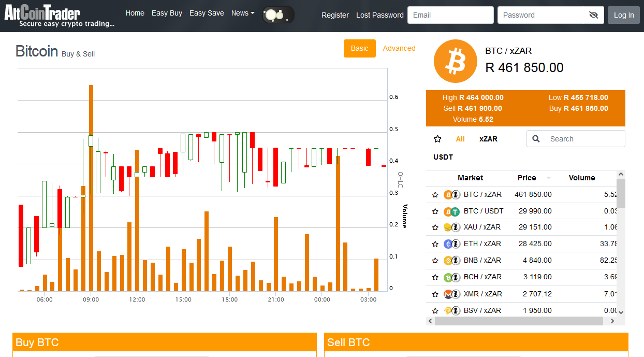Focus the Password input field
Screen dimensions: 644x357
coord(550,15)
